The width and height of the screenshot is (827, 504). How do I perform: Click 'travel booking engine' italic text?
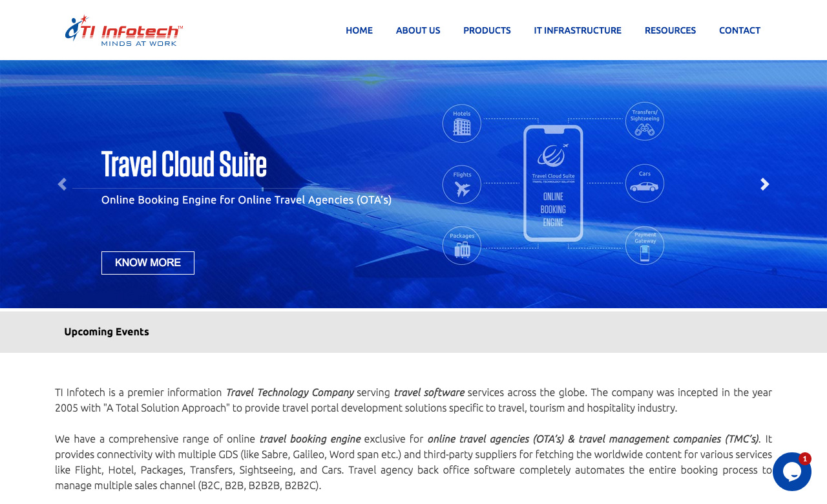point(310,439)
